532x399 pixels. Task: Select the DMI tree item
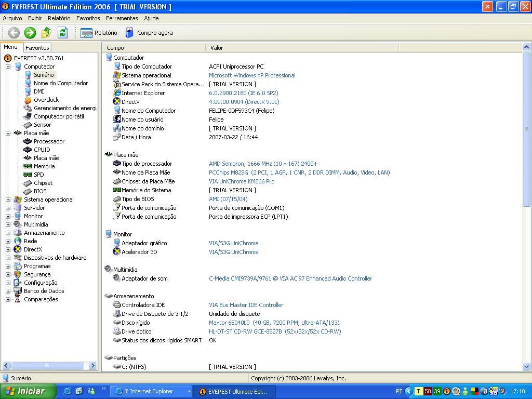point(38,91)
